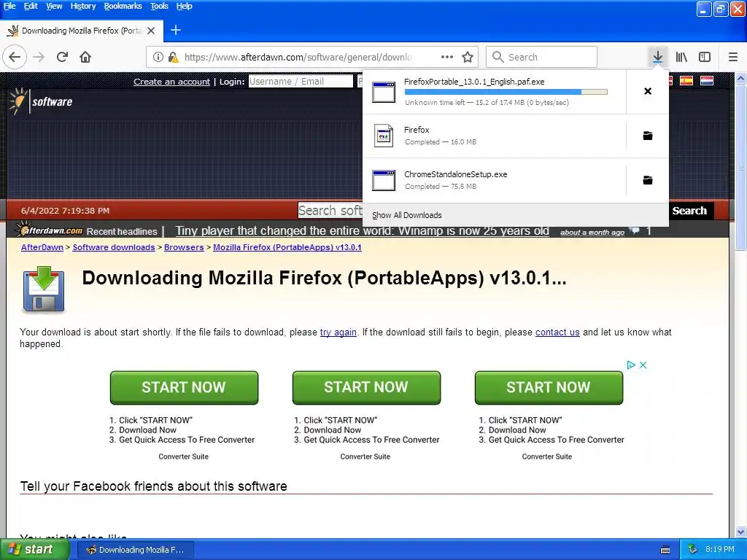Click the contact us link
Viewport: 747px width, 560px height.
pyautogui.click(x=557, y=332)
